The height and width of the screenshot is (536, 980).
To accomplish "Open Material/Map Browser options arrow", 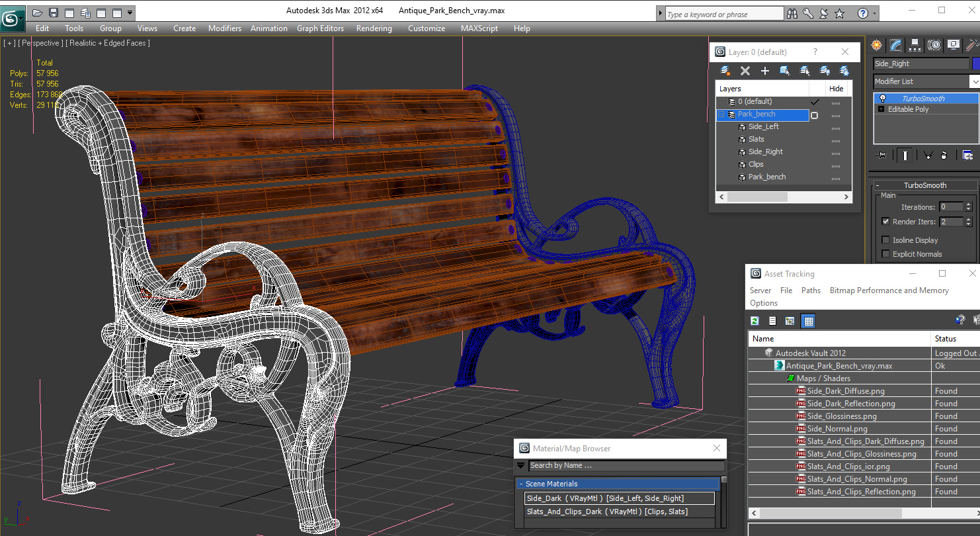I will point(521,465).
